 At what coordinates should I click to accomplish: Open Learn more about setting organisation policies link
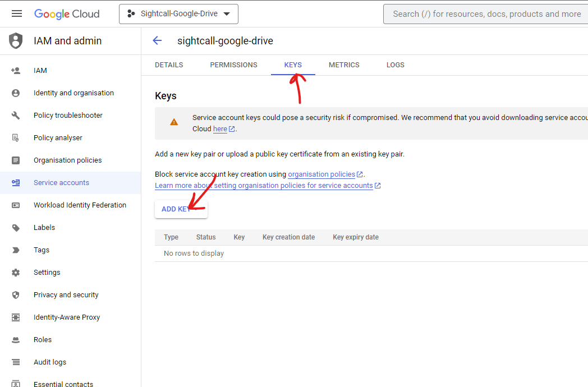pyautogui.click(x=264, y=186)
